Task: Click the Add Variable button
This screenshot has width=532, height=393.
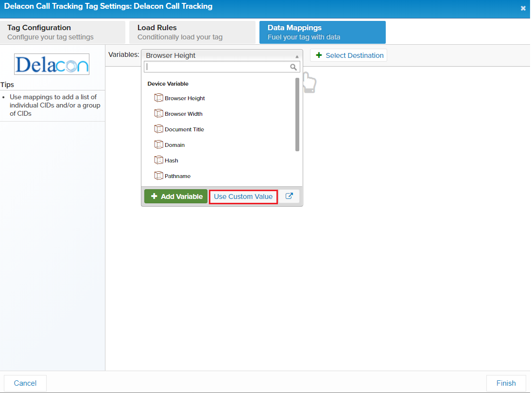Action: (x=176, y=196)
